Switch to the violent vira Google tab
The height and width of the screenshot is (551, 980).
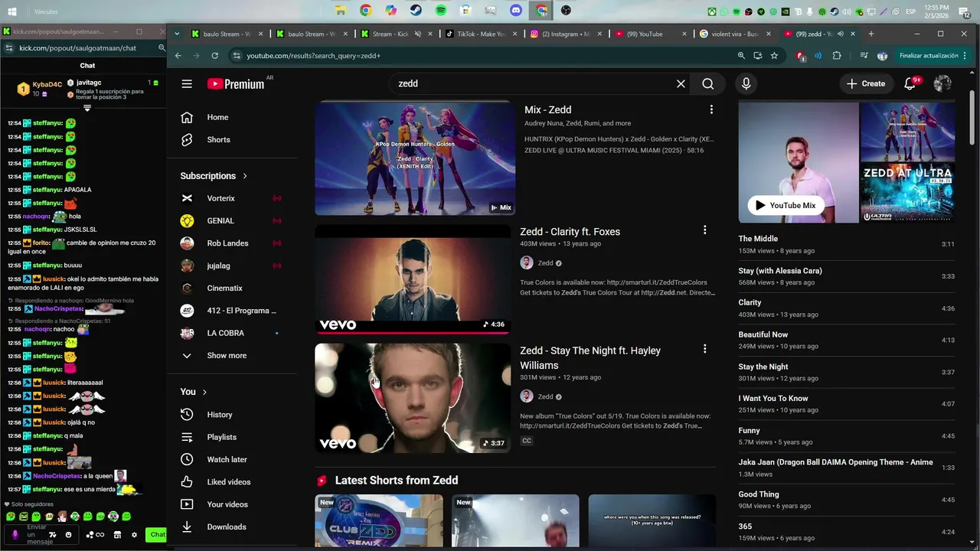[734, 34]
